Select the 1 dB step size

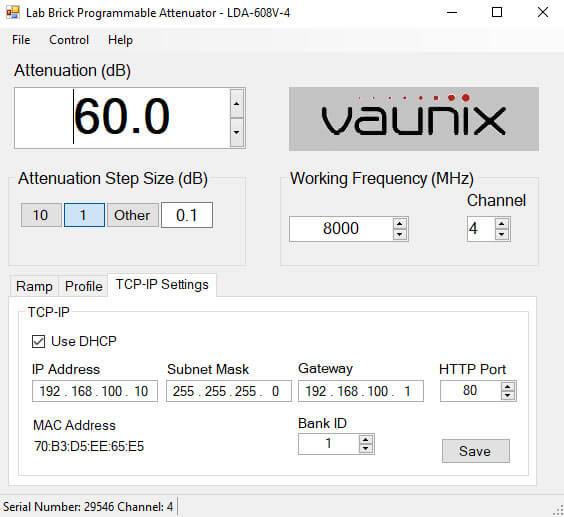click(x=84, y=215)
